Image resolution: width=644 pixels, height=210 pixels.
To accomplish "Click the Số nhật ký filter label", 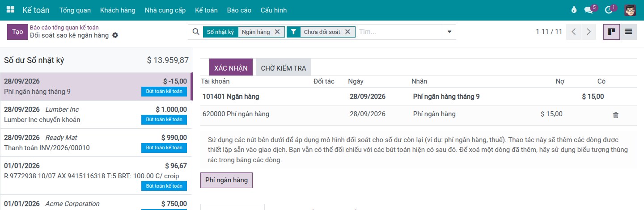I will click(x=220, y=32).
